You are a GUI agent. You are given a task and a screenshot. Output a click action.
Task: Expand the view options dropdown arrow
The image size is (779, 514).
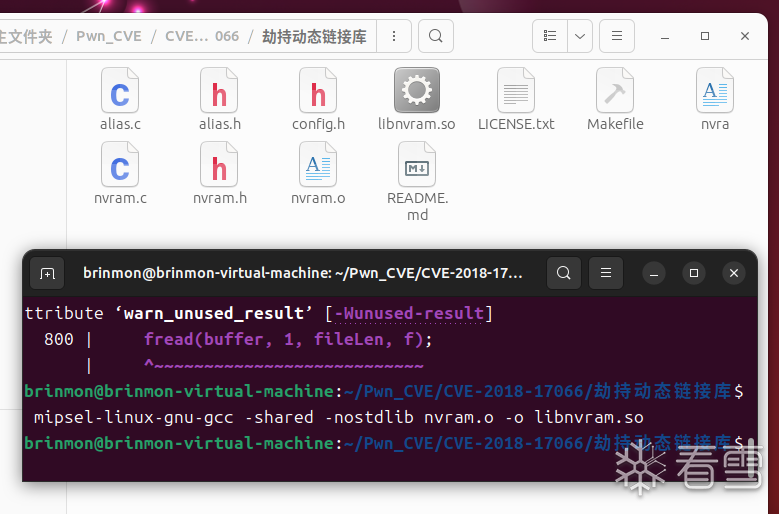coord(580,36)
